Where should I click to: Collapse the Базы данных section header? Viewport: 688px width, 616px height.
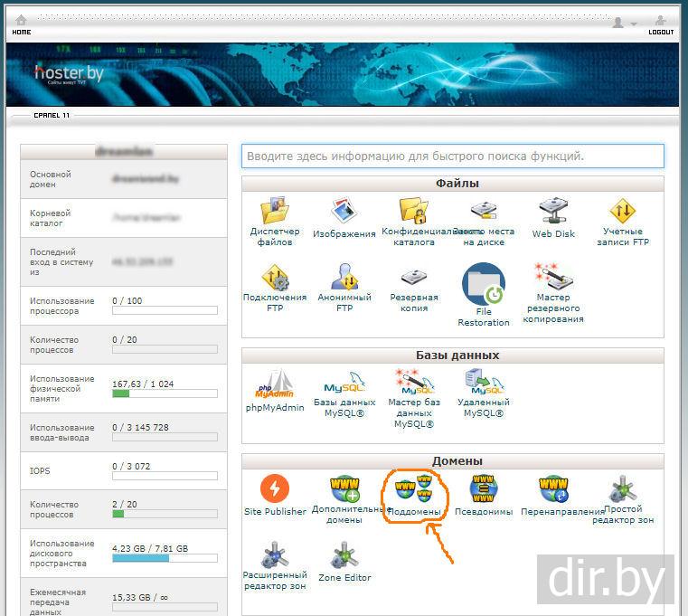[x=452, y=355]
